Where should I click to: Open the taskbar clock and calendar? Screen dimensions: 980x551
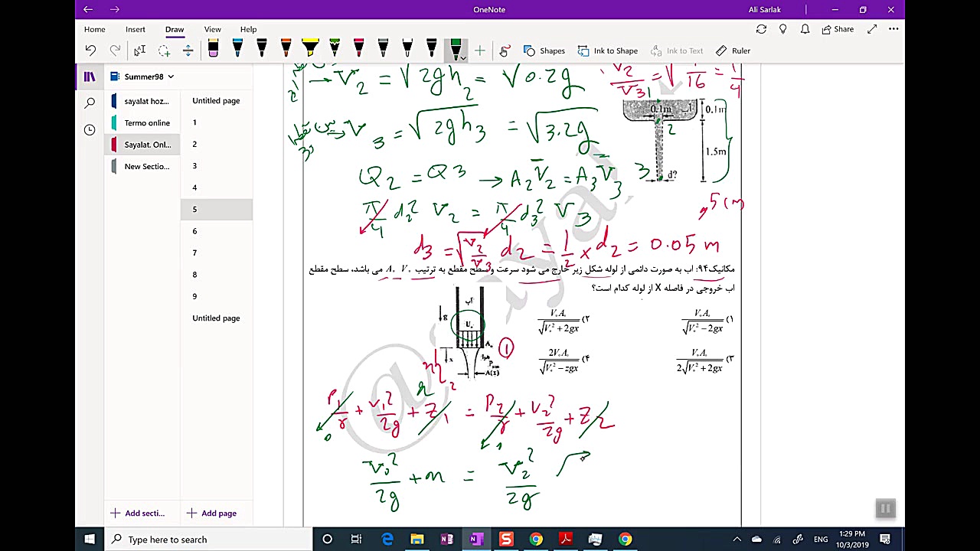click(x=852, y=540)
